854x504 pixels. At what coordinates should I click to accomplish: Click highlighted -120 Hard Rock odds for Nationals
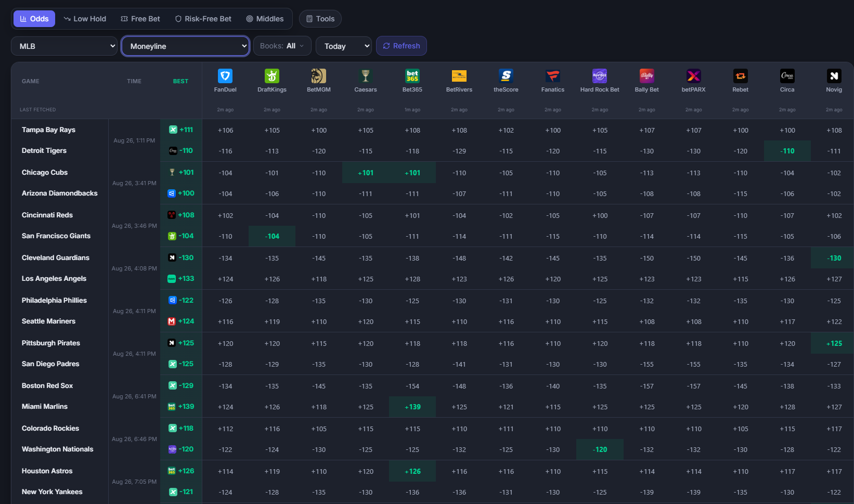point(600,449)
